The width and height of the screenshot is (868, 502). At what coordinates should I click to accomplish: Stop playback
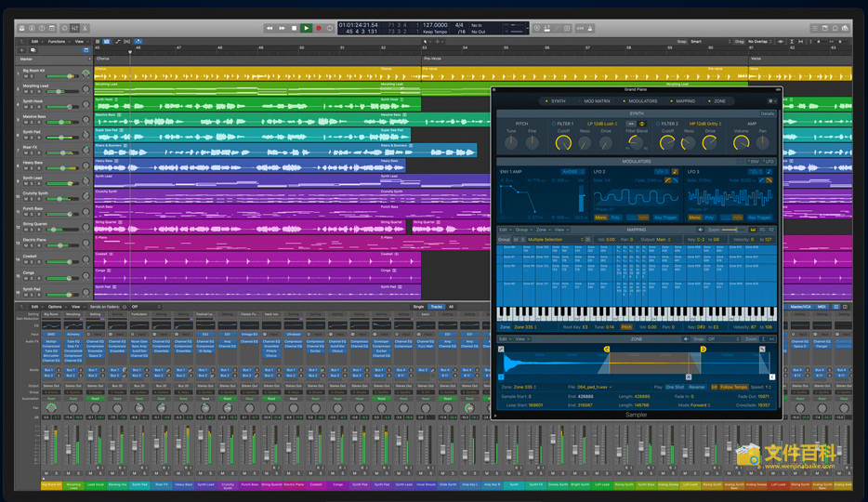[x=294, y=28]
